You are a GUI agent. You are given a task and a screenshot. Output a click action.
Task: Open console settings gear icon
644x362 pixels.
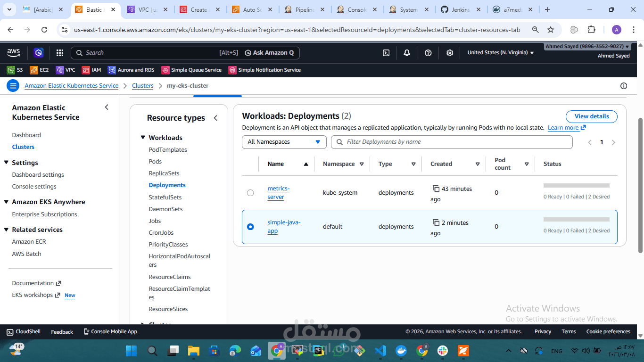point(450,53)
